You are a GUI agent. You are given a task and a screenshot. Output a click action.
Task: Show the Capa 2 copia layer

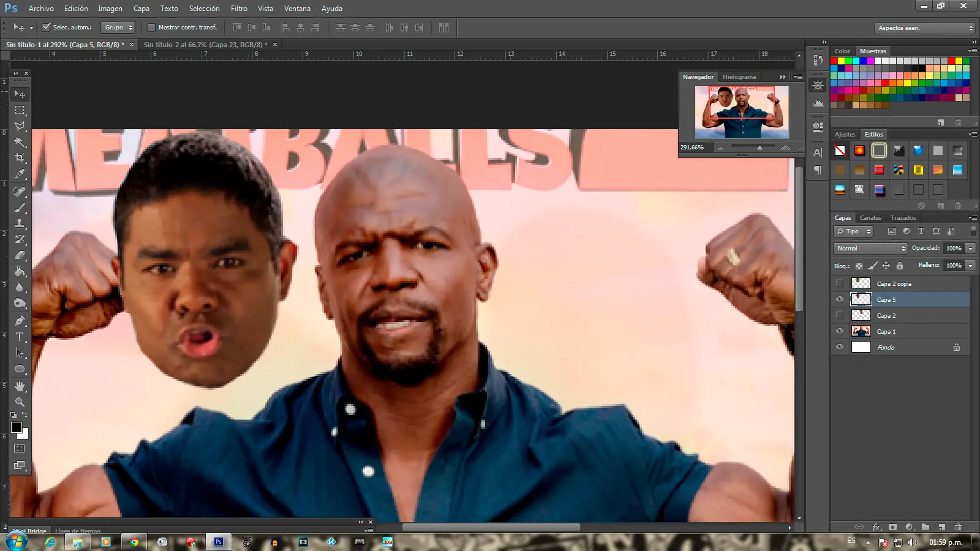click(x=840, y=283)
